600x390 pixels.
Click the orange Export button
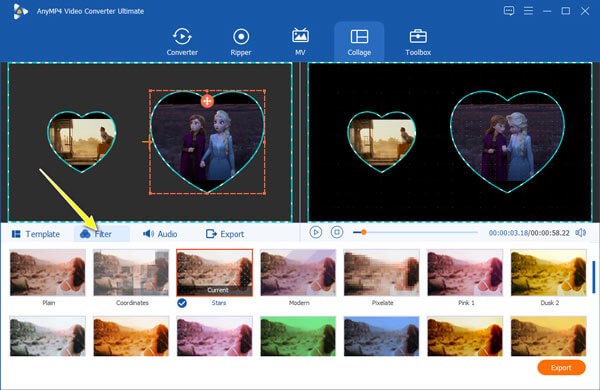(x=561, y=368)
